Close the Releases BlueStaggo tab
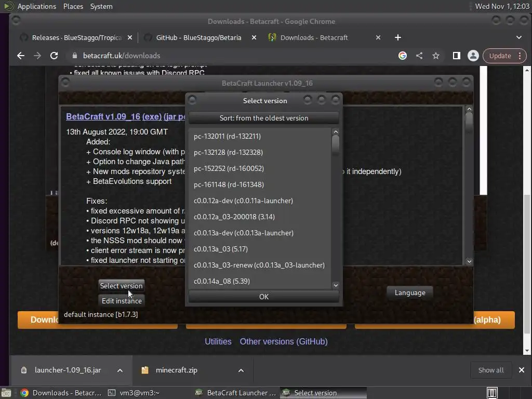532x399 pixels. [129, 37]
